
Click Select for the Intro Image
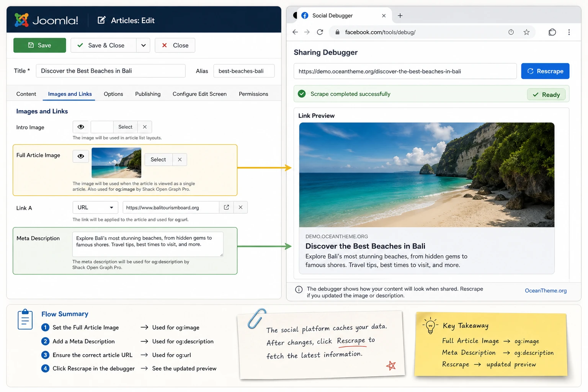[125, 127]
